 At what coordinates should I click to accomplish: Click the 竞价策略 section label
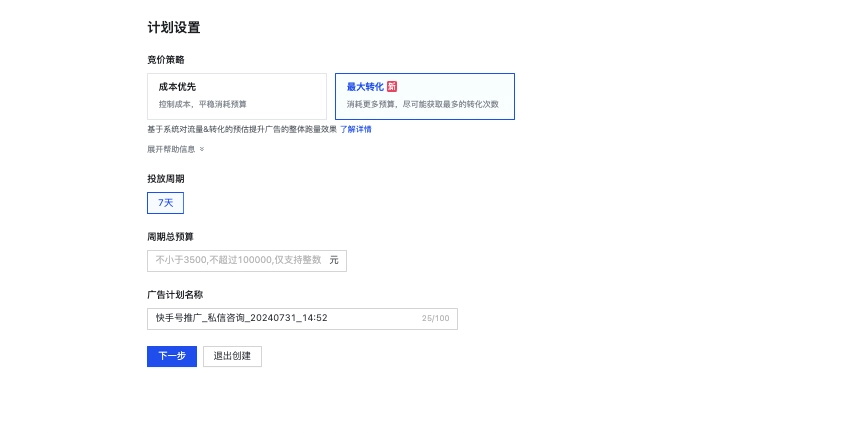[x=165, y=60]
